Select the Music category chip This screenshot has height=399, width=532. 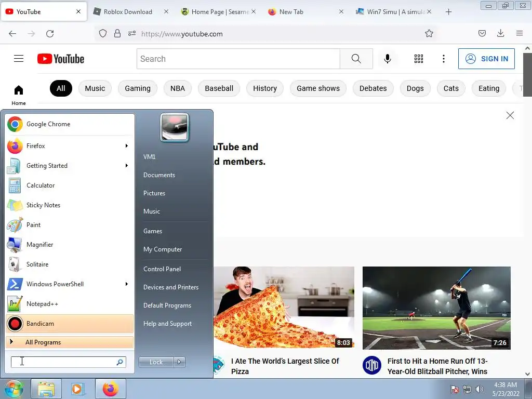95,88
